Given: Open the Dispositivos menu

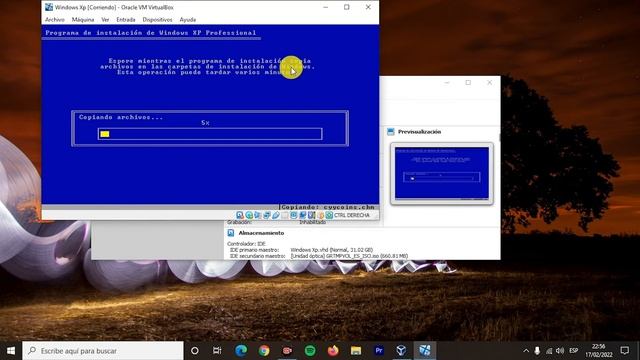Looking at the screenshot, I should coord(157,20).
